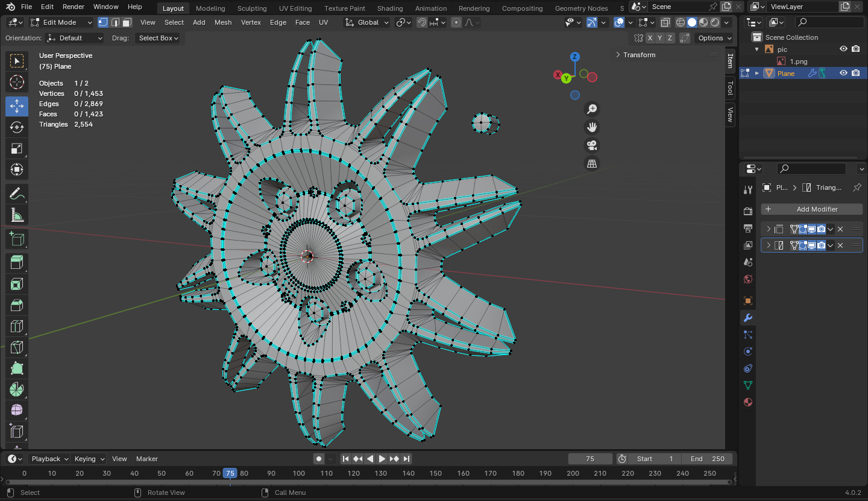The image size is (868, 501).
Task: Select the Inset Faces tool
Action: click(x=17, y=283)
